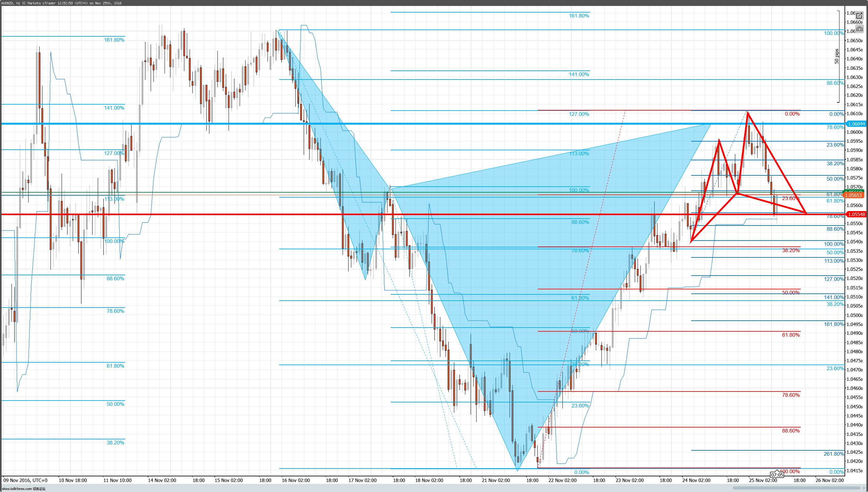Image resolution: width=868 pixels, height=492 pixels.
Task: Click the '26 Nov 02:00' time label
Action: (829, 480)
